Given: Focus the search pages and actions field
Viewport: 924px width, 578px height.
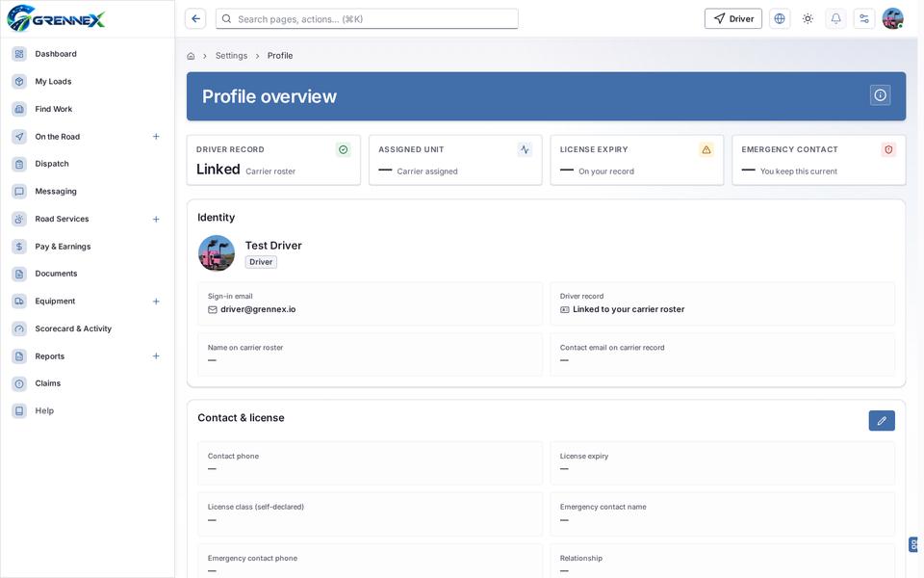Looking at the screenshot, I should point(367,19).
